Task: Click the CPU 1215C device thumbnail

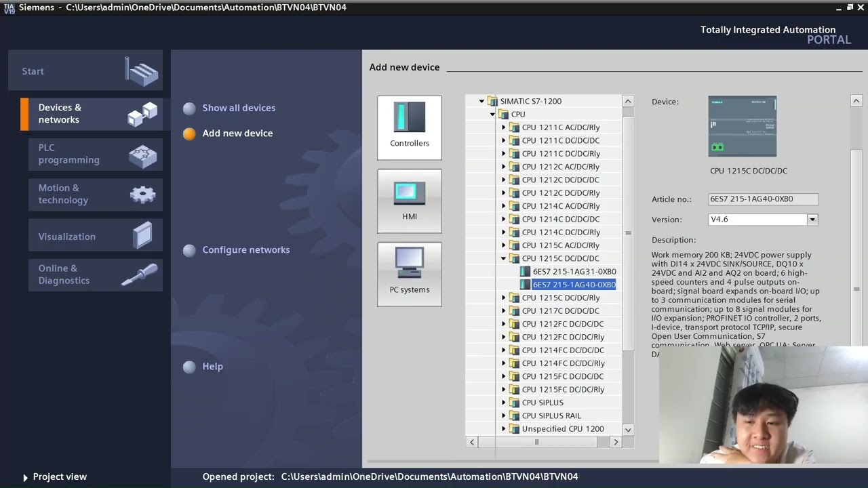Action: pyautogui.click(x=743, y=127)
